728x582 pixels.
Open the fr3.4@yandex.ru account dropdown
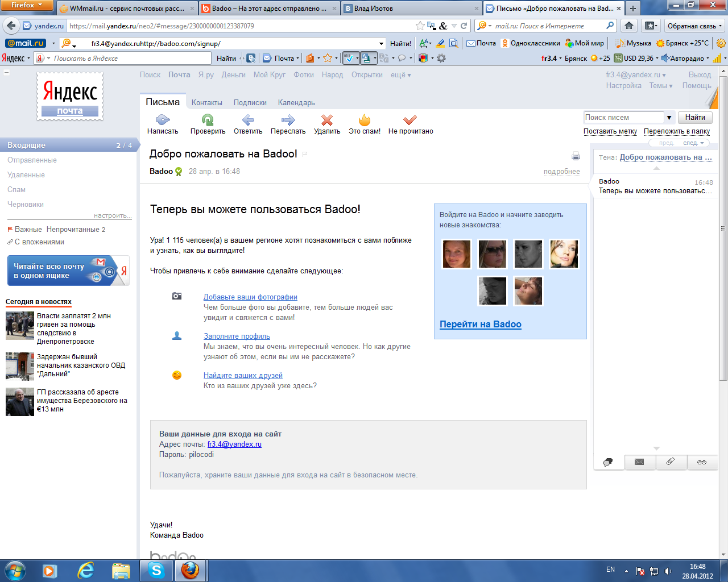[635, 75]
